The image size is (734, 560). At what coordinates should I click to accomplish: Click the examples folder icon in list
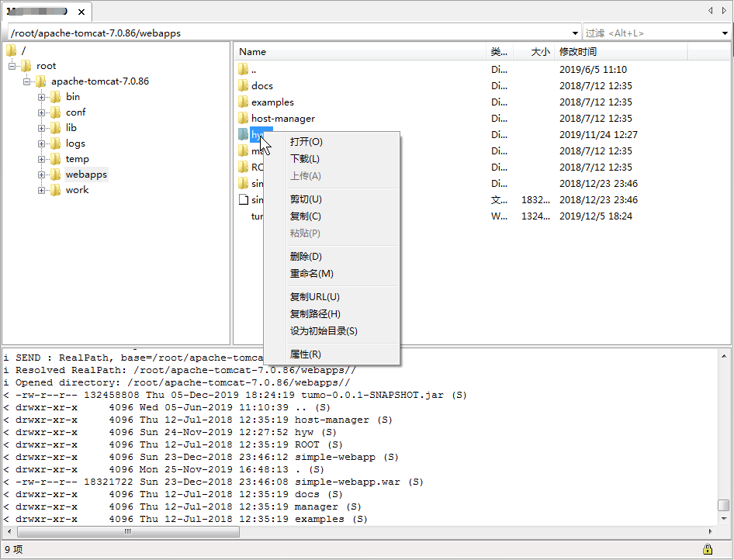pos(243,102)
